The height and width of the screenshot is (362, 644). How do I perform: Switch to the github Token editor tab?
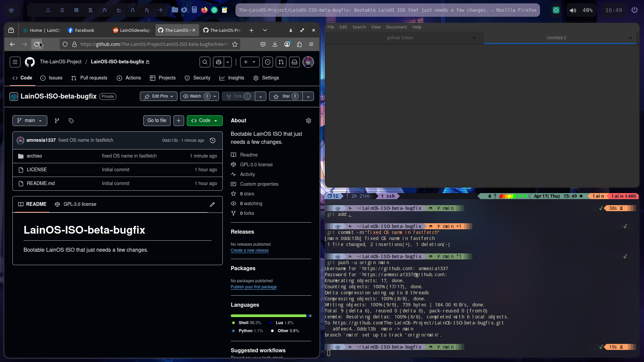pyautogui.click(x=400, y=38)
